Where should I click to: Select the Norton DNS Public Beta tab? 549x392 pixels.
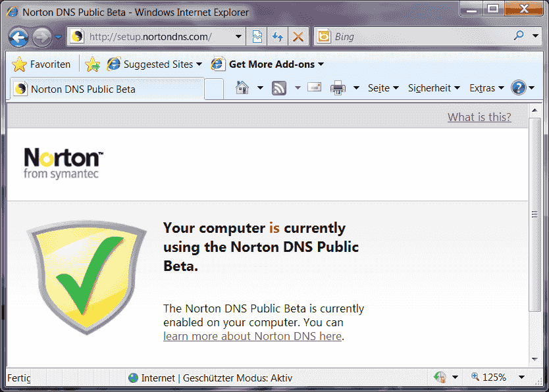coord(107,89)
